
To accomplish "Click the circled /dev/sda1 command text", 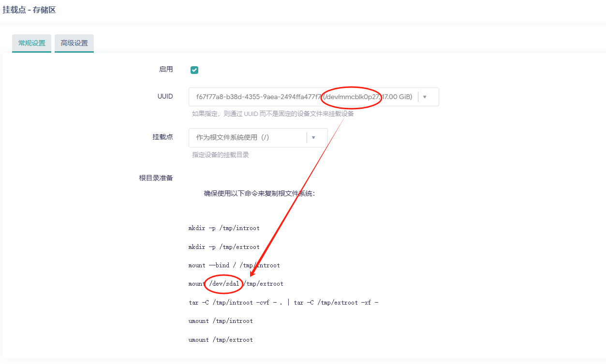I will pyautogui.click(x=223, y=284).
